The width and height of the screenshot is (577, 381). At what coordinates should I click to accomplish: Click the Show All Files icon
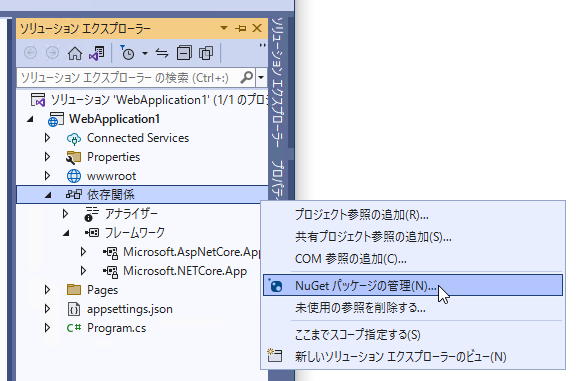coord(206,53)
